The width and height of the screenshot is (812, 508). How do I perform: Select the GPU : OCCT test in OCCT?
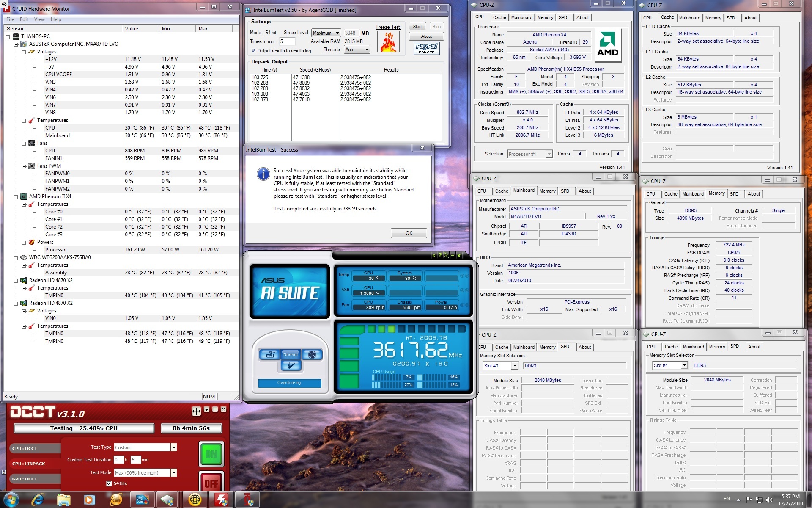[35, 479]
